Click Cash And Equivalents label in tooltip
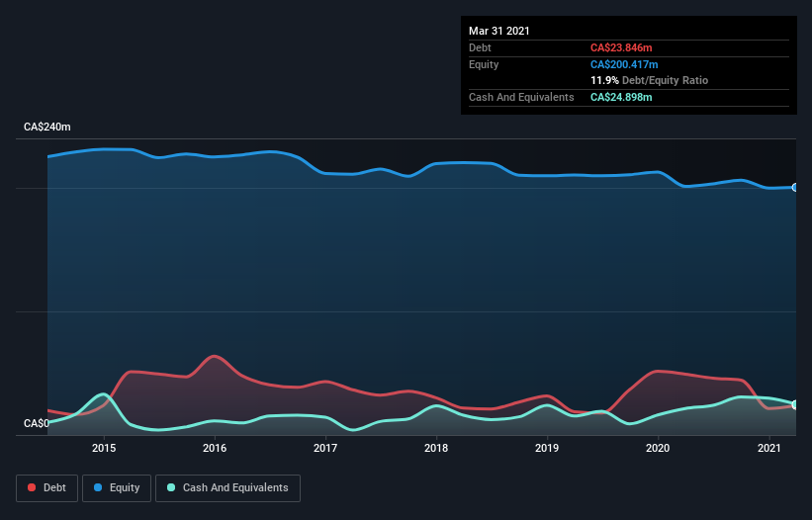Image resolution: width=812 pixels, height=520 pixels. 521,97
